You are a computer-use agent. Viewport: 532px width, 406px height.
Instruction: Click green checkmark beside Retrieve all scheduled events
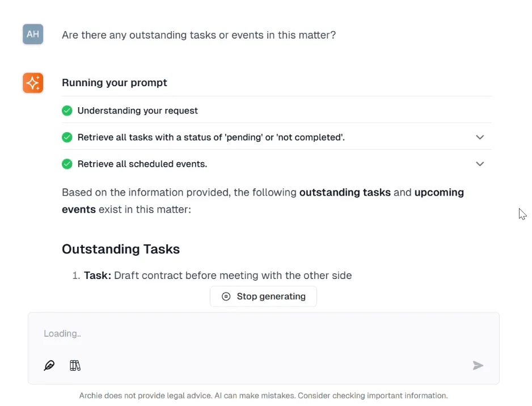[67, 164]
